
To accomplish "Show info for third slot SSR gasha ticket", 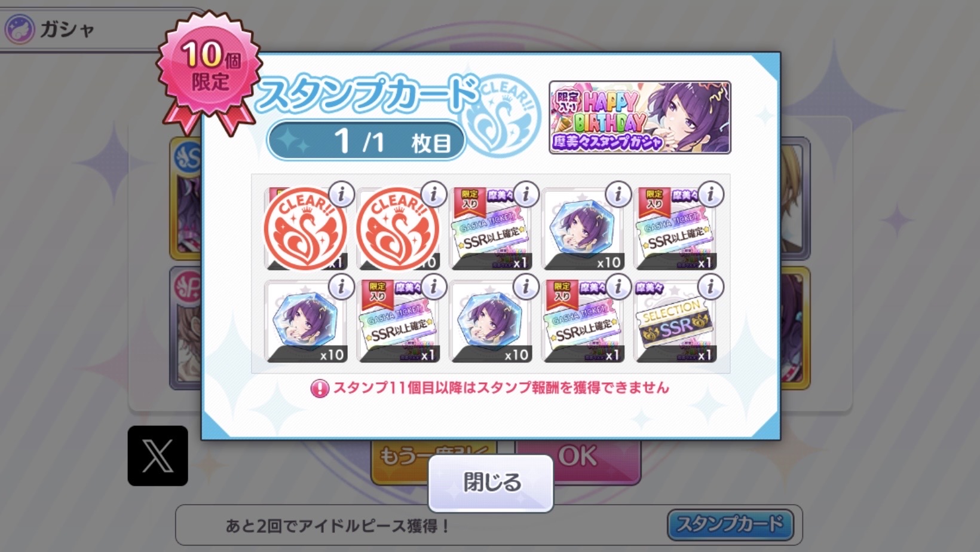I will click(x=526, y=194).
